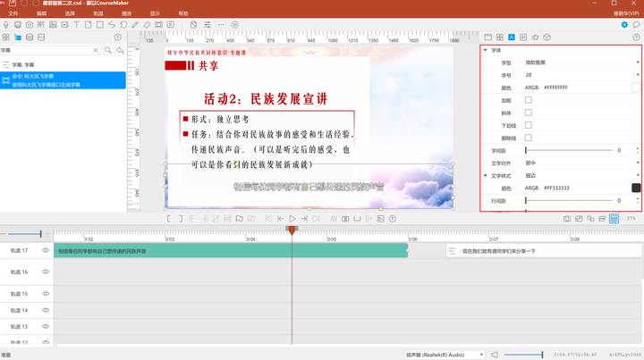Select the text tool T icon
644x360 pixels.
pos(76,25)
